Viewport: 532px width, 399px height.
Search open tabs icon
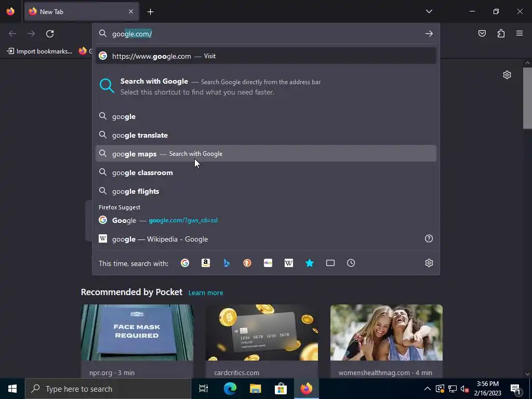330,263
